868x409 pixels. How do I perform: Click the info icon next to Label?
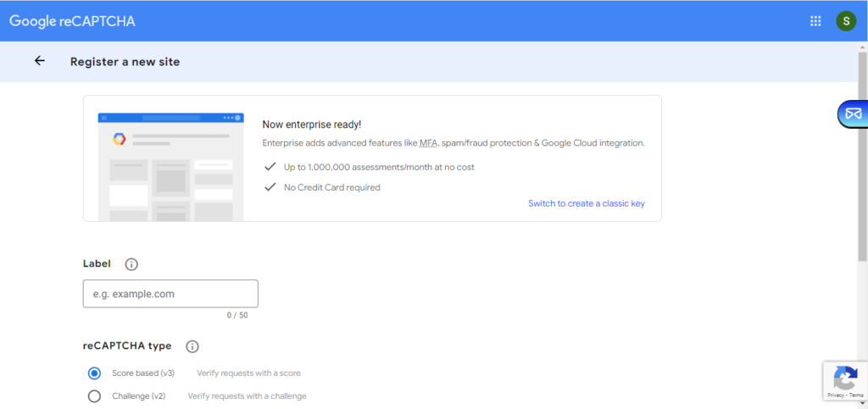tap(131, 264)
